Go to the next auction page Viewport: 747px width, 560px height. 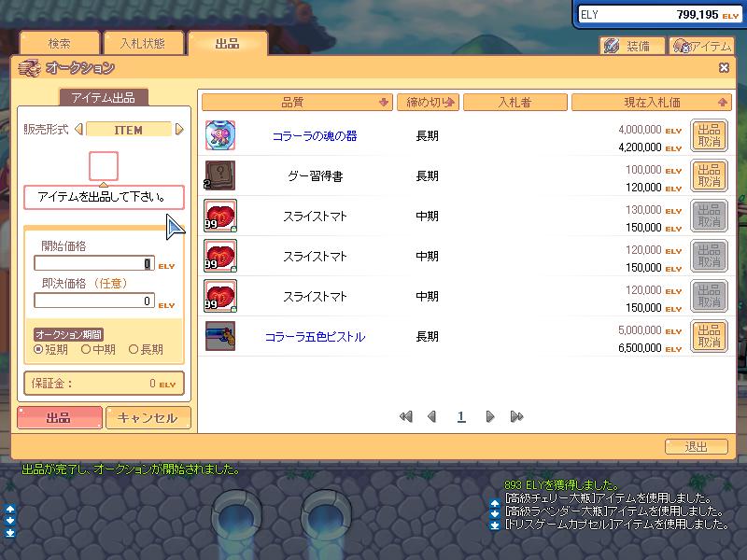tap(490, 417)
